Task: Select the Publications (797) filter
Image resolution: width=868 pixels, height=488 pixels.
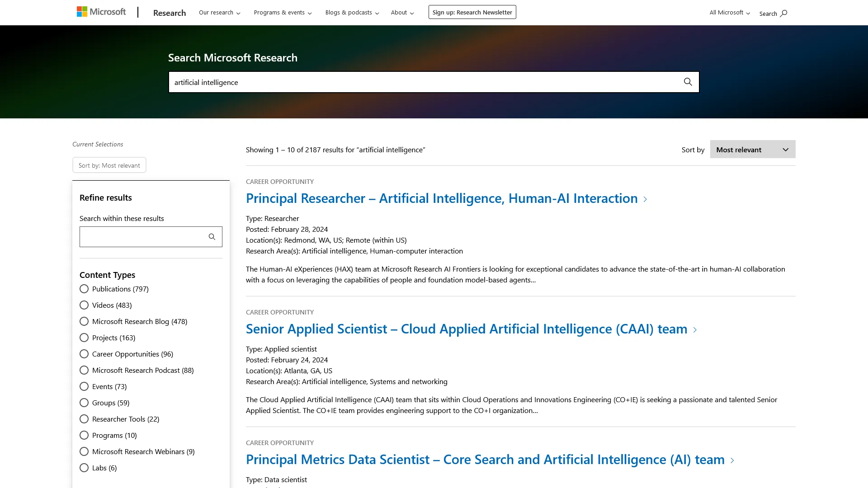Action: coord(84,289)
